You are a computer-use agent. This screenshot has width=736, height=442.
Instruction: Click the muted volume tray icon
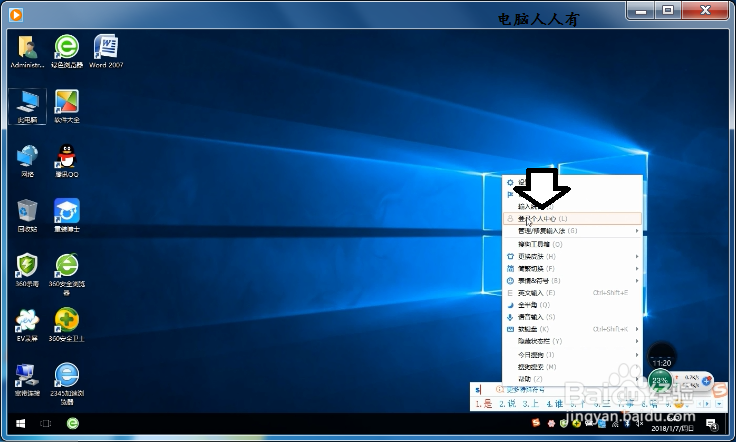pyautogui.click(x=639, y=423)
